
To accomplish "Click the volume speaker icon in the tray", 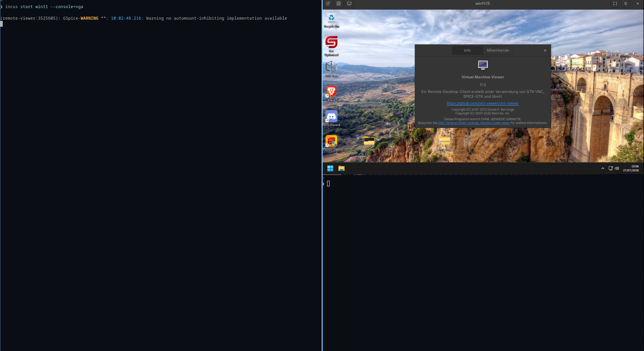I will pyautogui.click(x=617, y=168).
